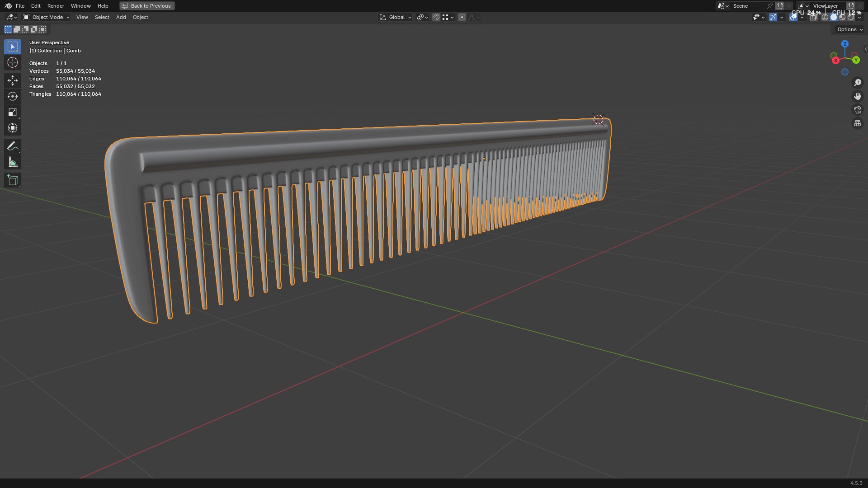Screen dimensions: 868x488
Task: Switch to Rendered viewport shading
Action: 851,17
